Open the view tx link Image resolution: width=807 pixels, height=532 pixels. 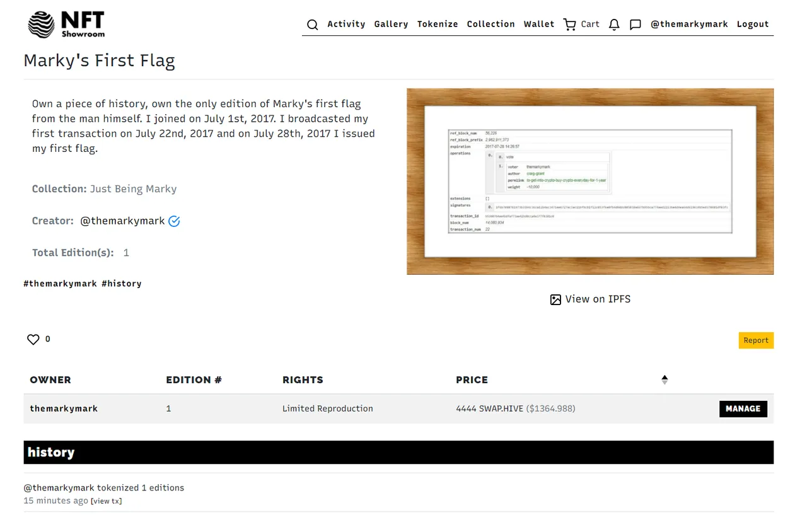point(107,501)
